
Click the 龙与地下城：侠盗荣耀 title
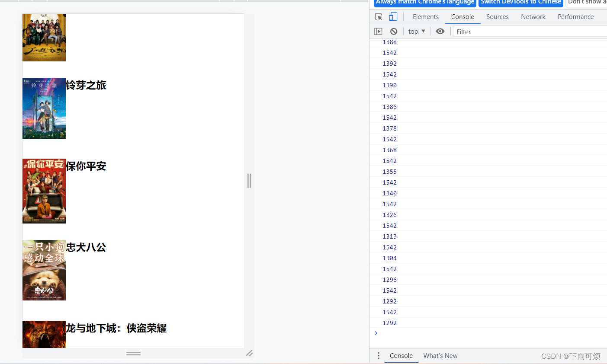click(x=116, y=328)
